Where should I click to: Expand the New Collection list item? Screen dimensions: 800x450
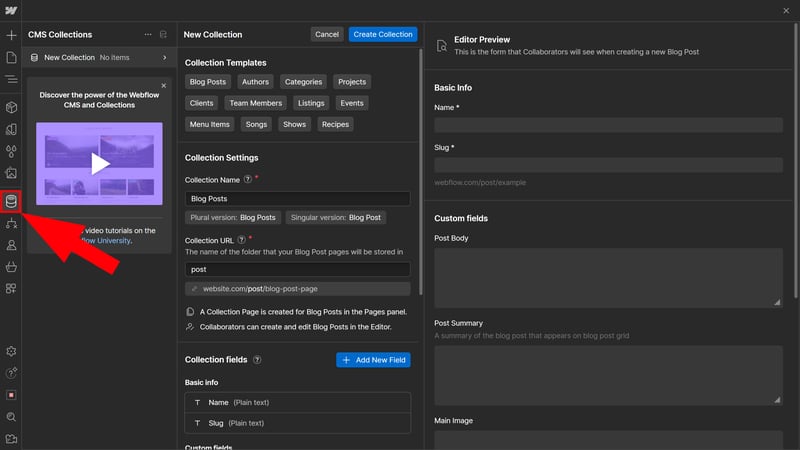164,58
